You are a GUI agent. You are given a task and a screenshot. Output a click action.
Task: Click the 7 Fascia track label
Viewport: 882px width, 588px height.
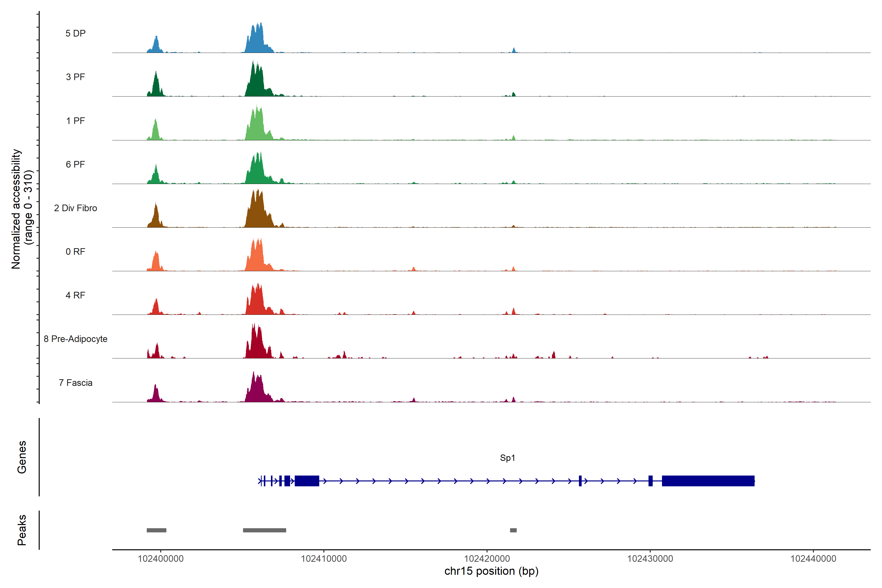(x=75, y=382)
